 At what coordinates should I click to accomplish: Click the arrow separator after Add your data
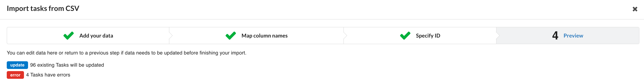(171, 36)
